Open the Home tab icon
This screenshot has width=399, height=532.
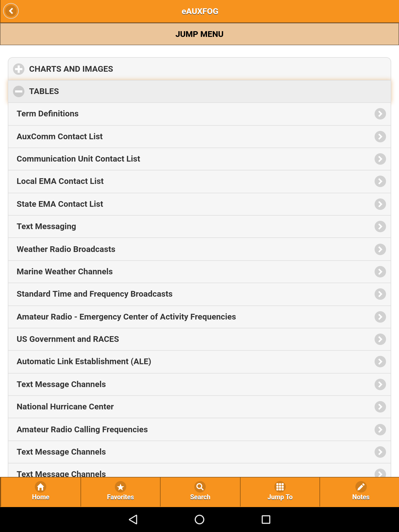pyautogui.click(x=41, y=487)
